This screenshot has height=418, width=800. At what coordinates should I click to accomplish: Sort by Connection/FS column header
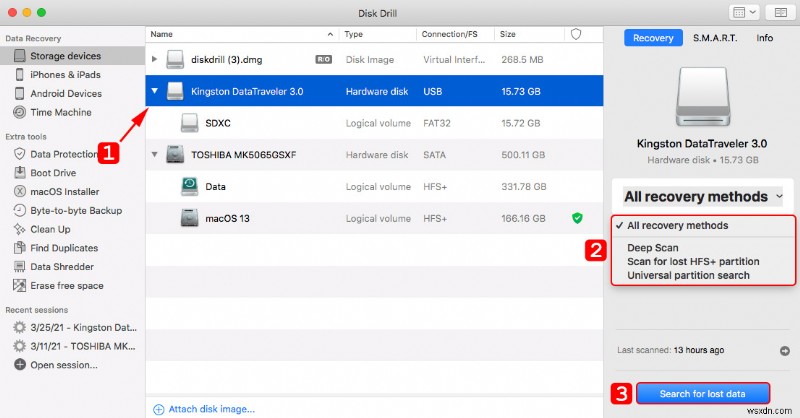[x=455, y=34]
